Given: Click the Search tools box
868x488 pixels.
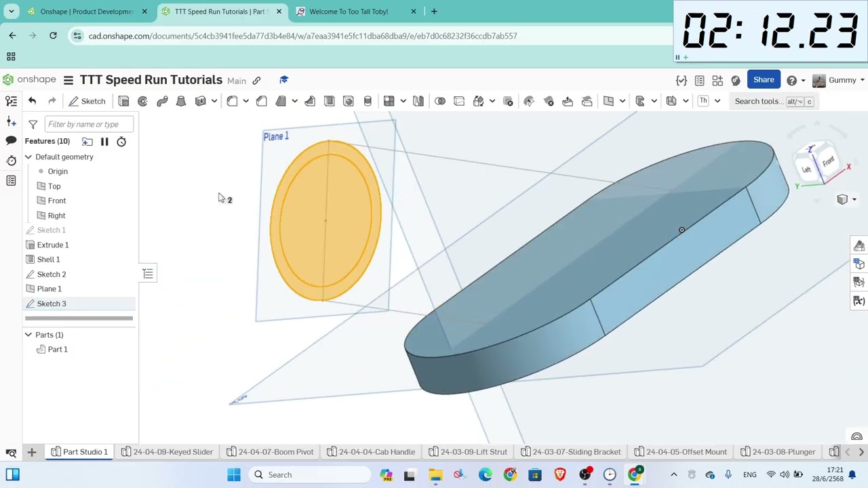Looking at the screenshot, I should [x=774, y=101].
